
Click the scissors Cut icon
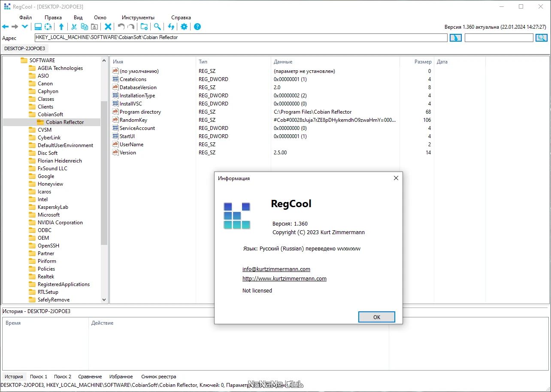pyautogui.click(x=74, y=27)
